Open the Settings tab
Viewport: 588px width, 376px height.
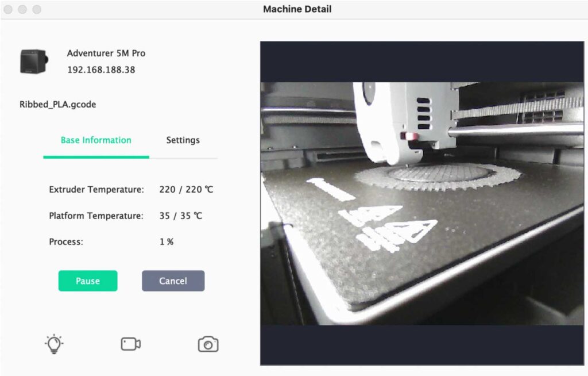point(183,140)
